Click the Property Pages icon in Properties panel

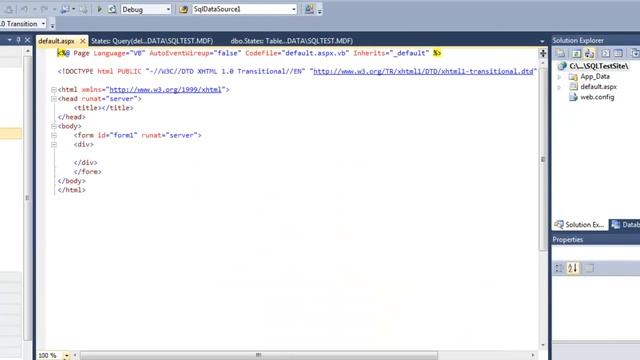point(589,268)
